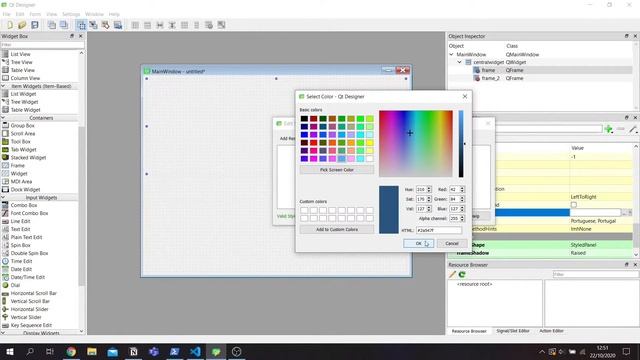
Task: Select the black basic color swatch
Action: pyautogui.click(x=304, y=119)
